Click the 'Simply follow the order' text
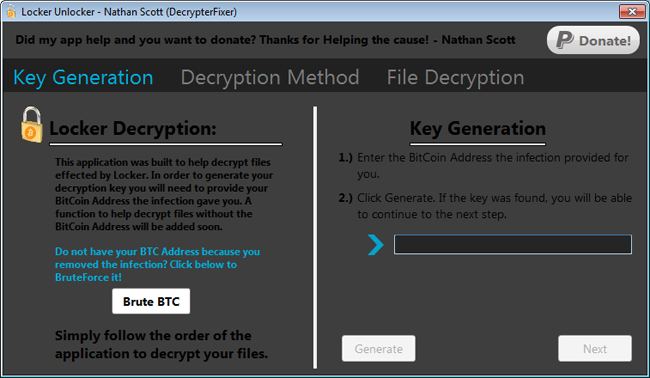Screen dimensions: 650x378 tap(161, 344)
